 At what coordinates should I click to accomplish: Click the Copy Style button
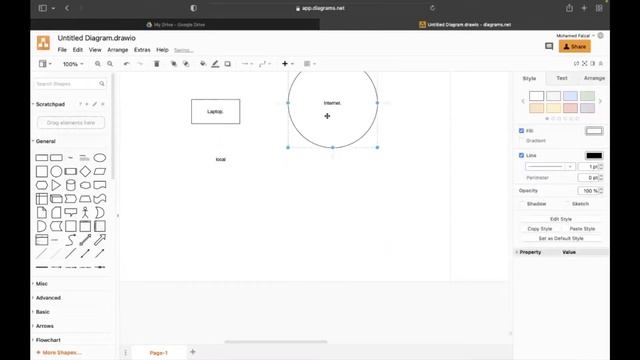coord(540,229)
